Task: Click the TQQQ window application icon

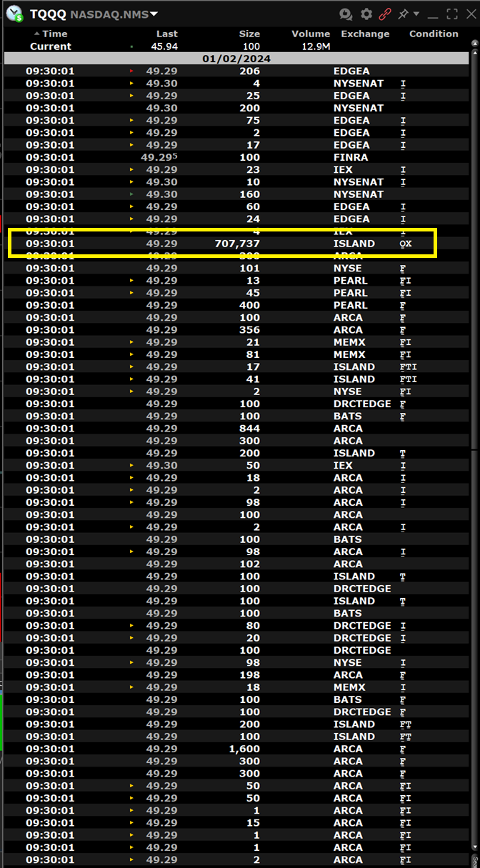Action: 14,14
